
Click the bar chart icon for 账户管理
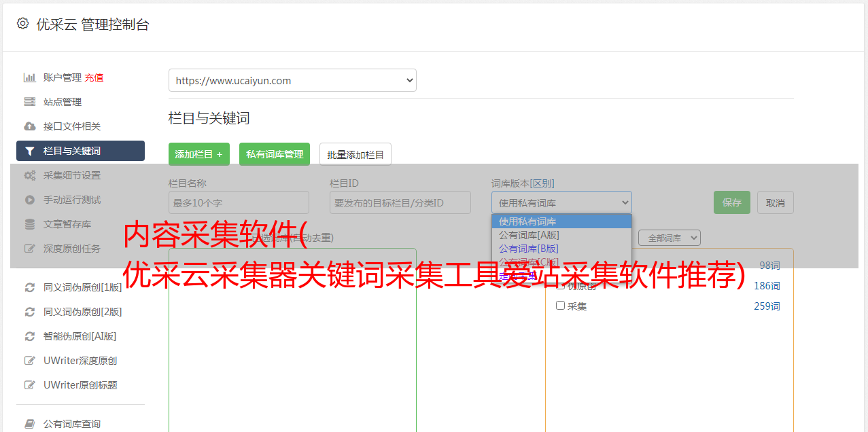(x=30, y=77)
